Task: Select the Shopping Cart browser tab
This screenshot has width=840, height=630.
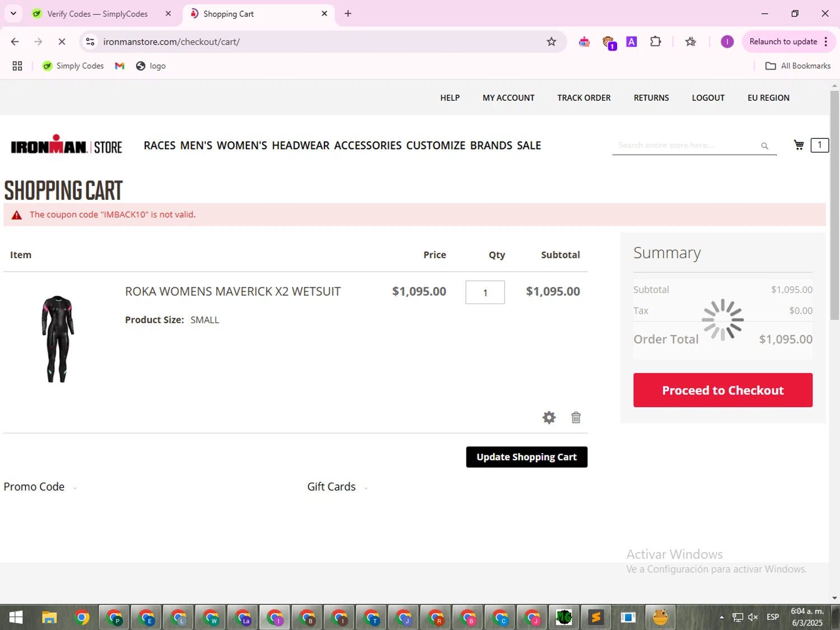Action: [228, 14]
